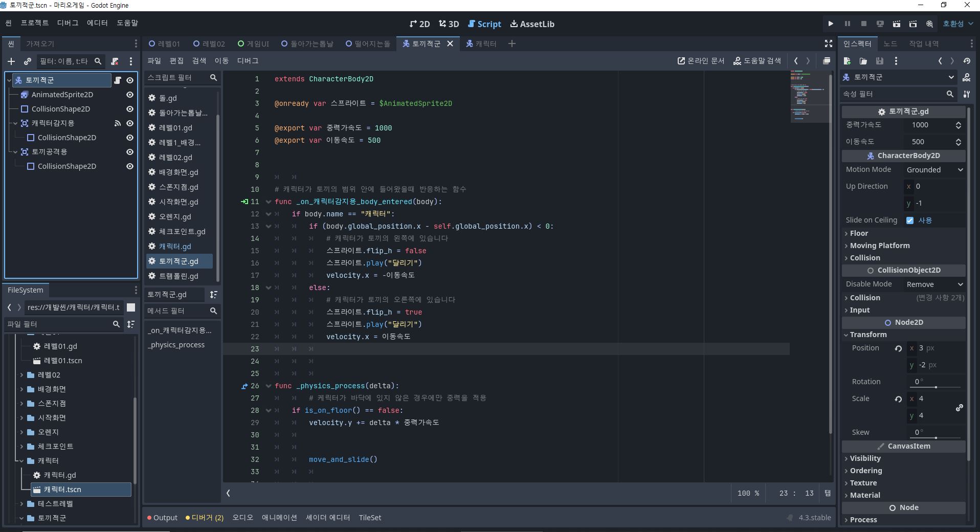Show 디버거 (2) bottom panel
The height and width of the screenshot is (532, 980).
[x=205, y=518]
